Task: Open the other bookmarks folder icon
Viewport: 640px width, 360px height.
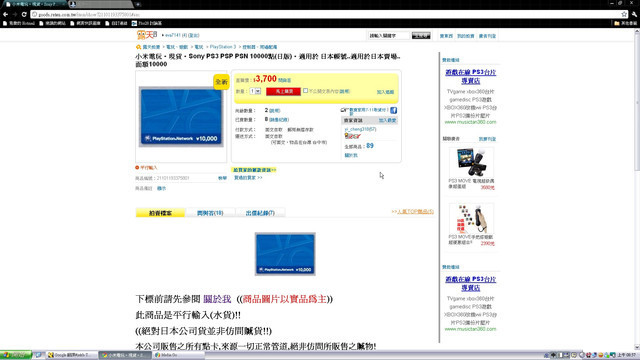Action: pos(617,23)
